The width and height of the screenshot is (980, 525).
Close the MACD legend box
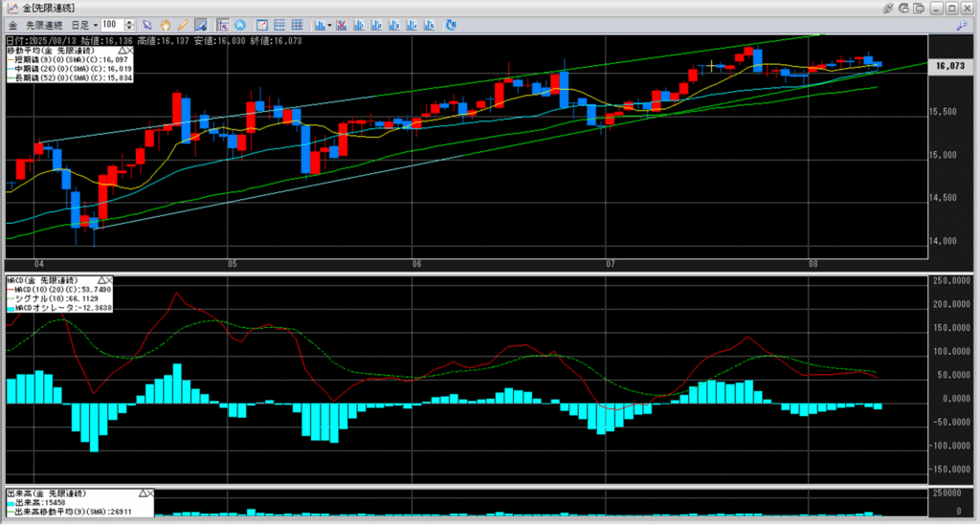[x=108, y=280]
